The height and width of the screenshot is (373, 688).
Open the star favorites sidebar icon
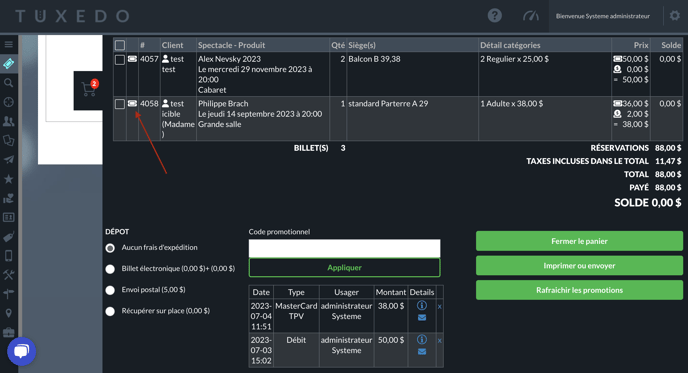tap(8, 179)
